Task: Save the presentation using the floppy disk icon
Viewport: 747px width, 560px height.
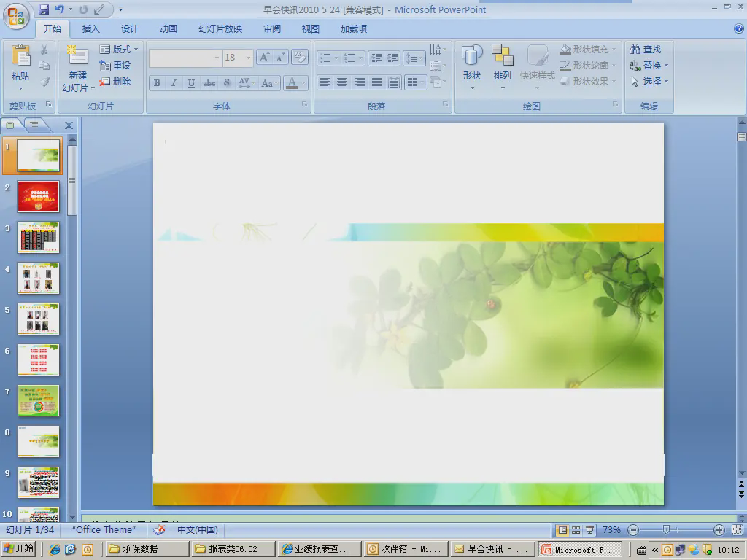Action: pos(44,9)
